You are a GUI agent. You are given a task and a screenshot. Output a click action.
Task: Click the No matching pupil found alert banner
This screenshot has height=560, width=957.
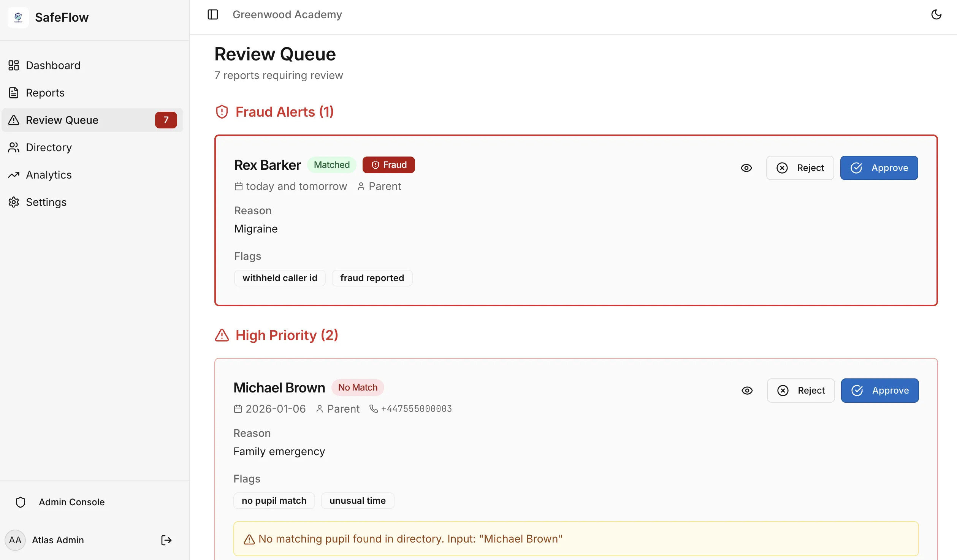tap(576, 539)
